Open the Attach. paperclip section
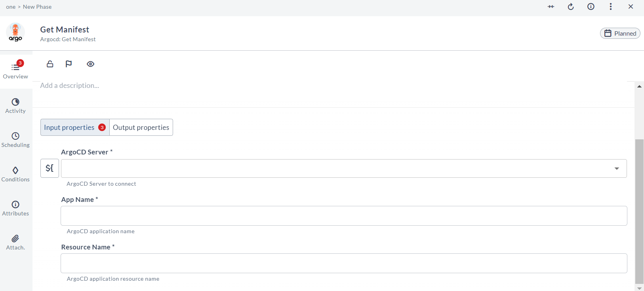 (x=15, y=242)
